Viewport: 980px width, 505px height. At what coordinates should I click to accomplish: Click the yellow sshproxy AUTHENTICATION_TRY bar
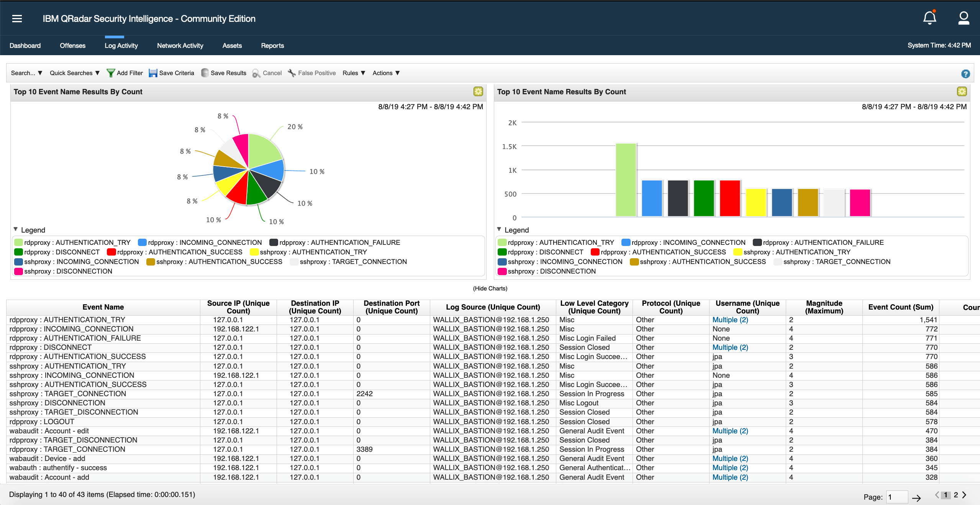756,203
